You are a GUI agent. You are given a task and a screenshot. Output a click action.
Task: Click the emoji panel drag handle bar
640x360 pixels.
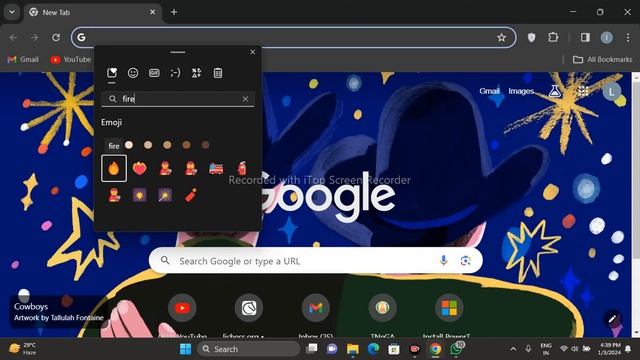point(178,52)
